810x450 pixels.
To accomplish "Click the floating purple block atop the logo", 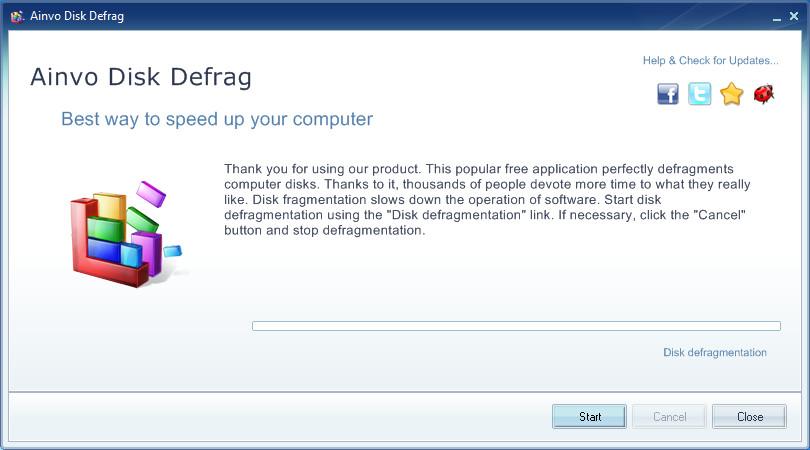I will click(151, 193).
